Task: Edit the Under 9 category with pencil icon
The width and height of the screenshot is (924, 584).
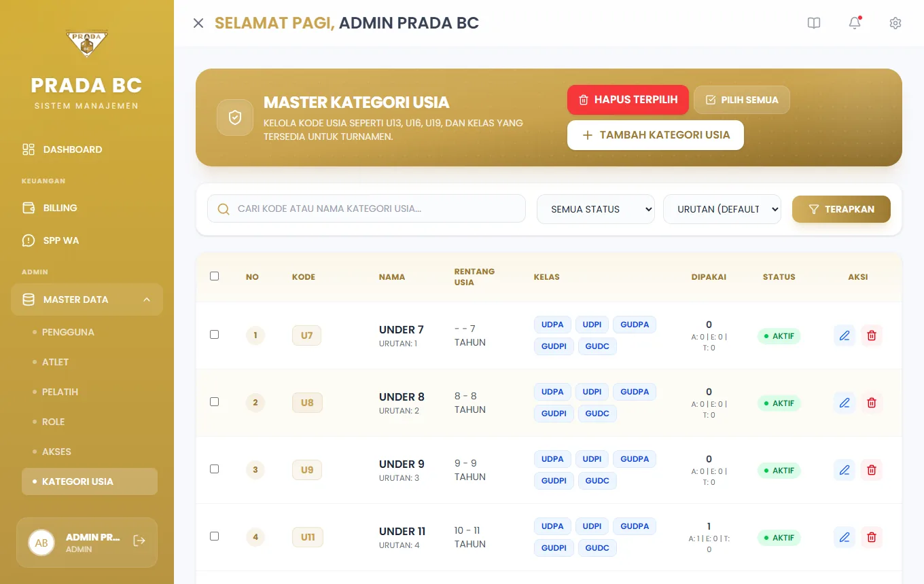Action: tap(845, 470)
